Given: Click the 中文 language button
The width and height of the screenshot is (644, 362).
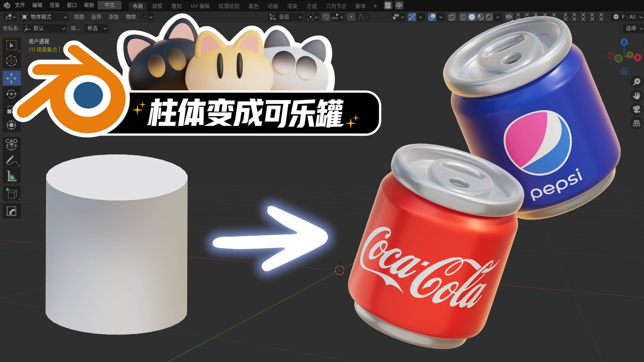Looking at the screenshot, I should point(109,5).
